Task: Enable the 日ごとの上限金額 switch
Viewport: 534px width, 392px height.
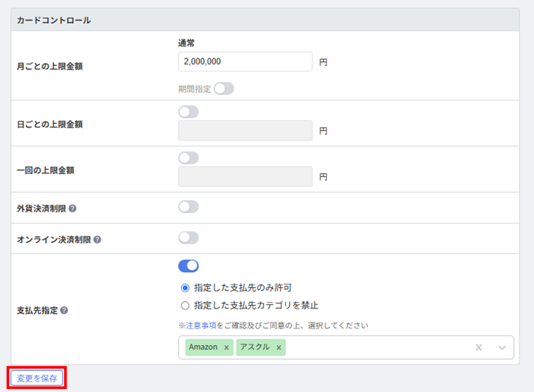Action: (188, 112)
